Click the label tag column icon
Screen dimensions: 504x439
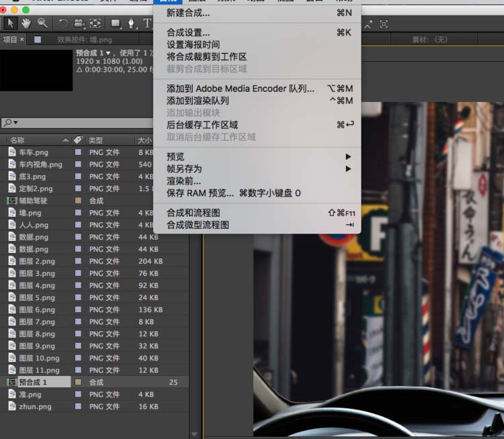(x=78, y=140)
